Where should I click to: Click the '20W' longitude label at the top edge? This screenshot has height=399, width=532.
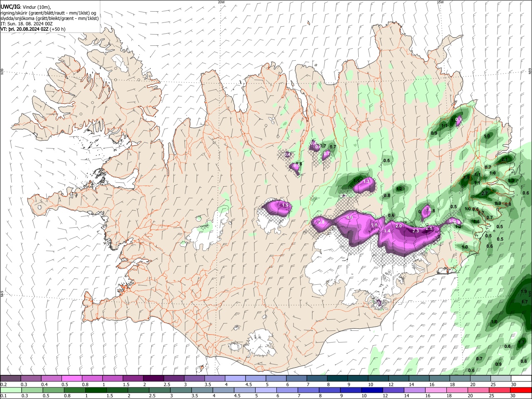(x=221, y=2)
